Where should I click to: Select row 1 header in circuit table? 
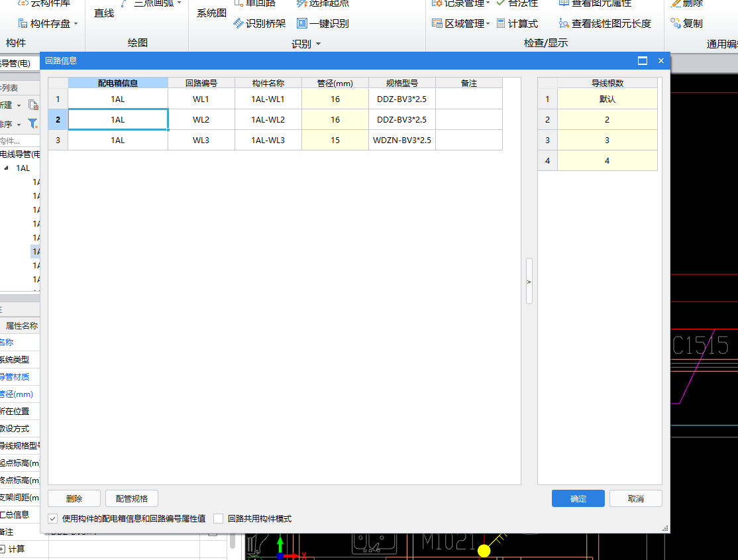(58, 99)
